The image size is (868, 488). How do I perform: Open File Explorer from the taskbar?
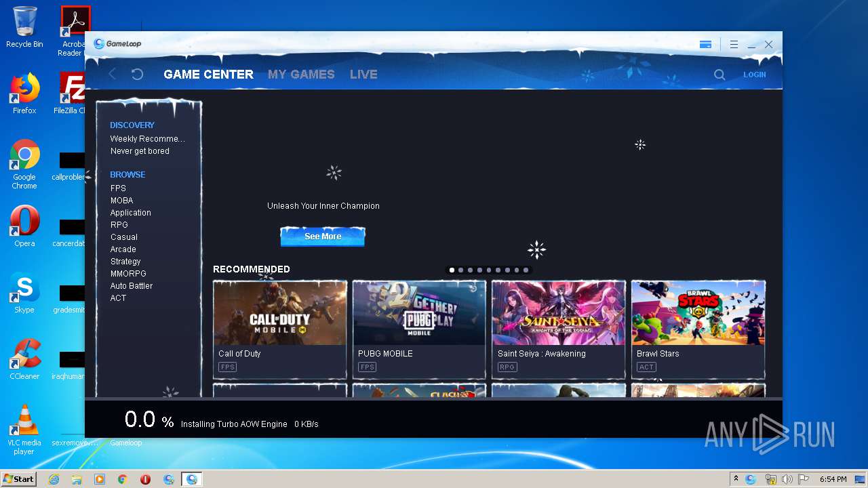click(x=77, y=479)
